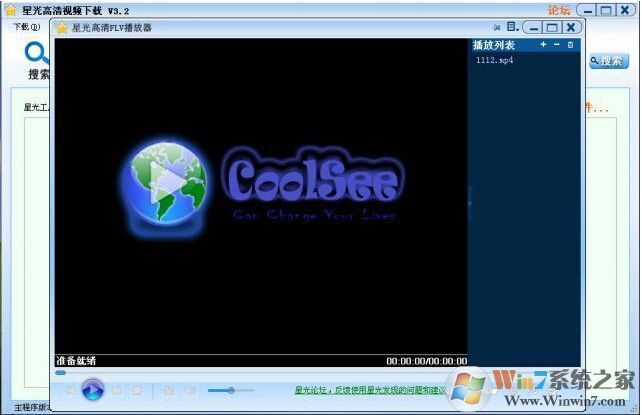This screenshot has height=415, width=642.
Task: Close the FLV player window
Action: [x=571, y=28]
